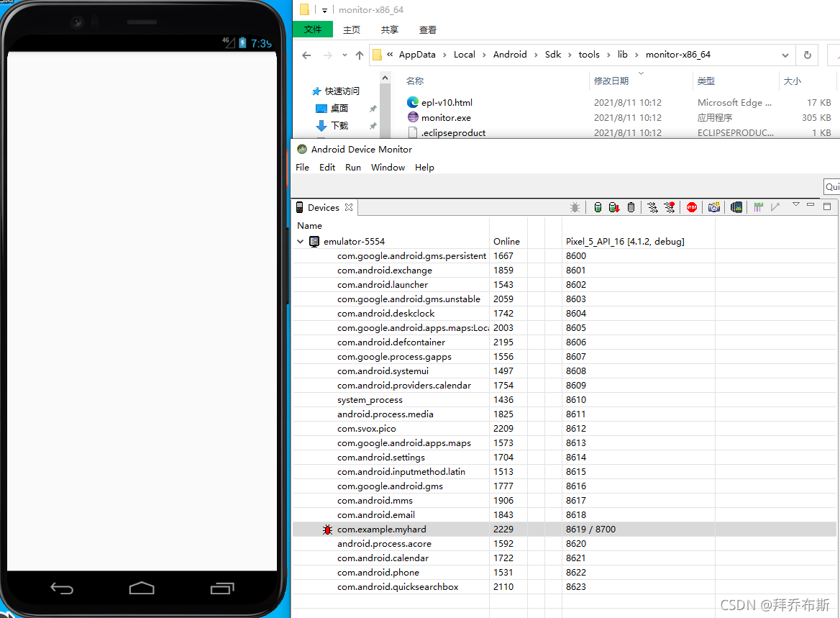840x618 pixels.
Task: Open the 共享 ribbon tab in Explorer
Action: tap(390, 29)
